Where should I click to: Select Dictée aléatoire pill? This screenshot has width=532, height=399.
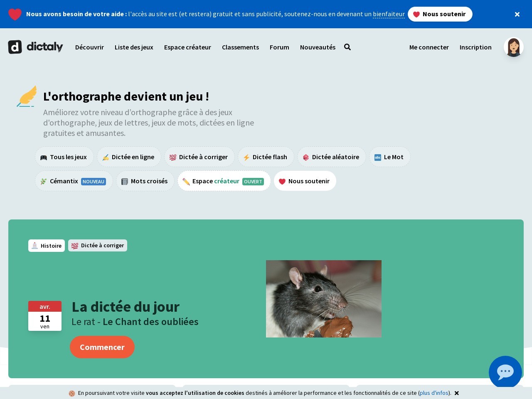[x=332, y=157]
